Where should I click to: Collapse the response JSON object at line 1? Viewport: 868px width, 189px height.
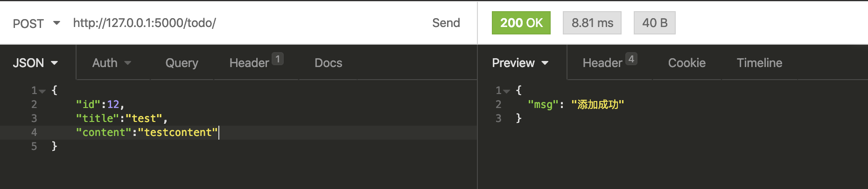click(x=507, y=91)
